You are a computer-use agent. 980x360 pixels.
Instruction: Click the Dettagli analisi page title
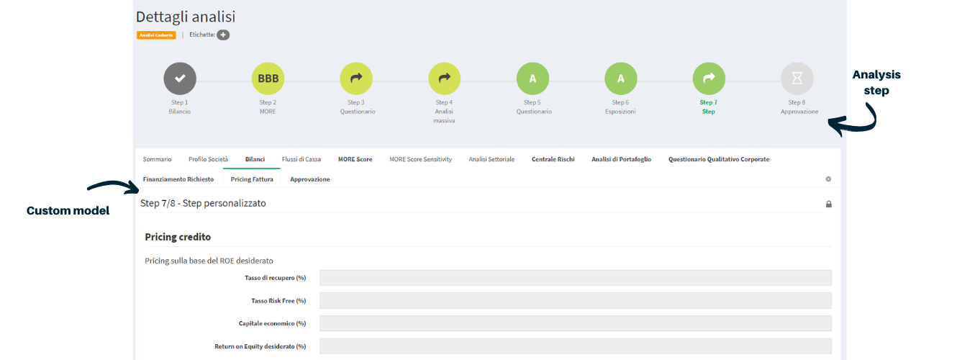[x=186, y=17]
